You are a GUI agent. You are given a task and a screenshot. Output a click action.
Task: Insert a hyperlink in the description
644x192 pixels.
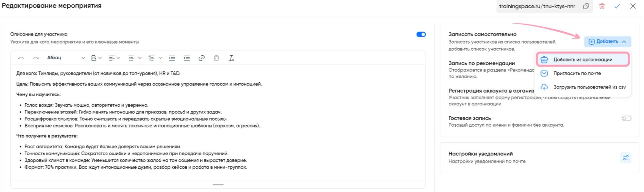click(201, 58)
